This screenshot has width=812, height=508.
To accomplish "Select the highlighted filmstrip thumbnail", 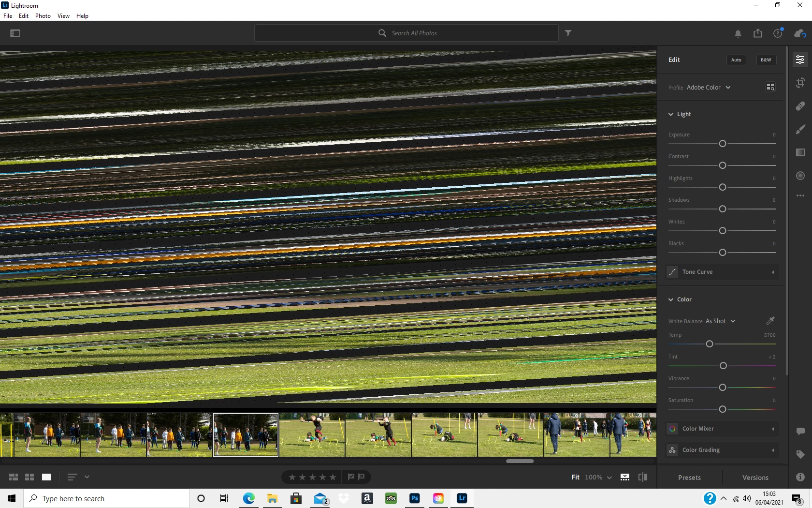I will point(246,434).
